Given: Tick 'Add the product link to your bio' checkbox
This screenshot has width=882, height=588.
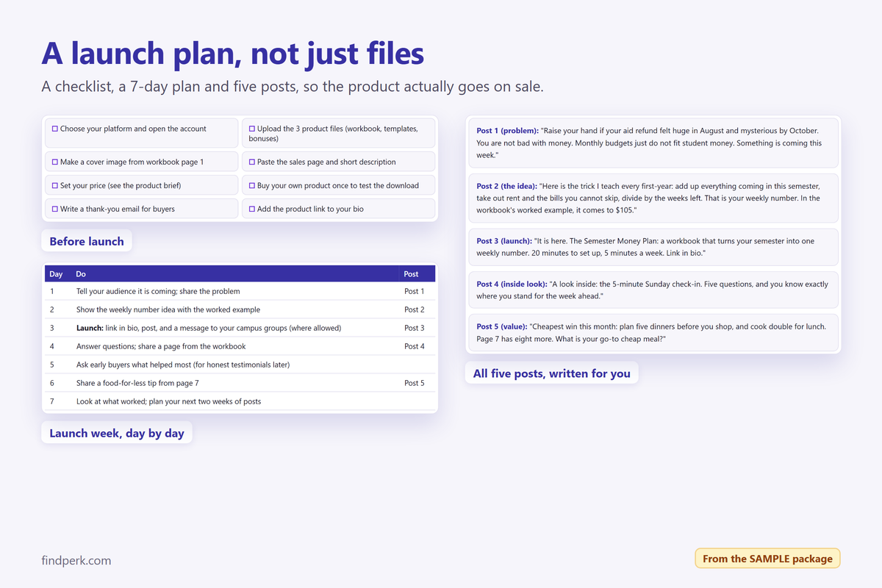Looking at the screenshot, I should [x=252, y=209].
